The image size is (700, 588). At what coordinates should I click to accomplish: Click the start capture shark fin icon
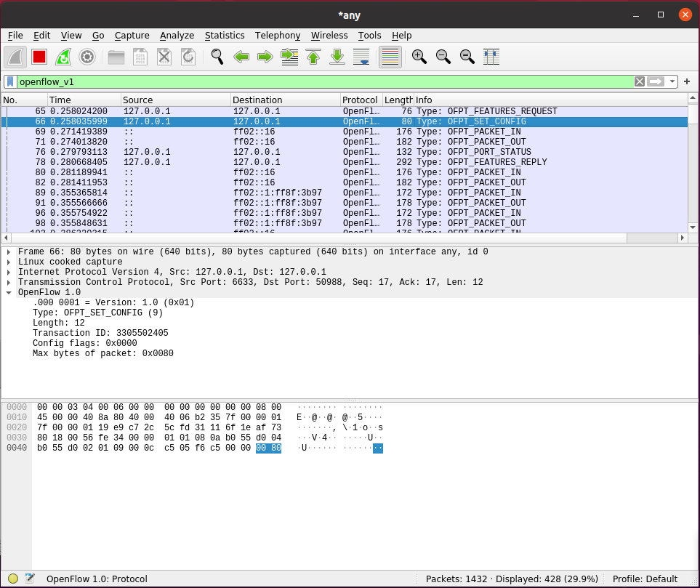click(15, 57)
